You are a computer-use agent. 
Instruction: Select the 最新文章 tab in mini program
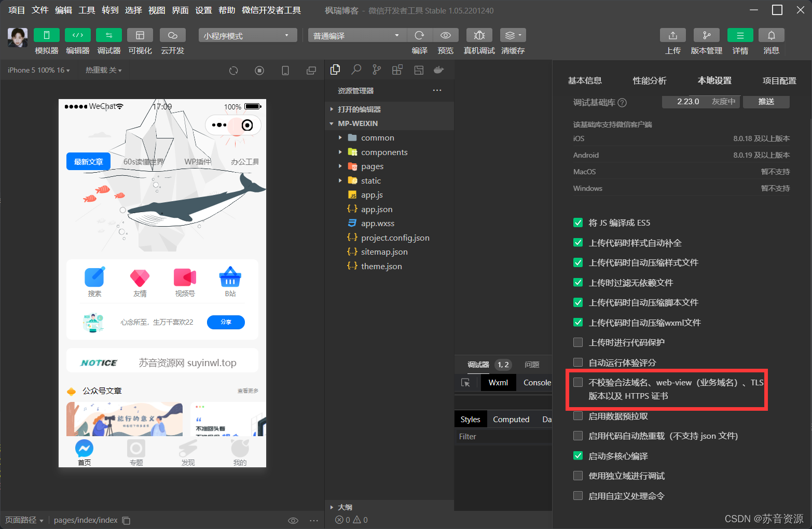pos(88,162)
